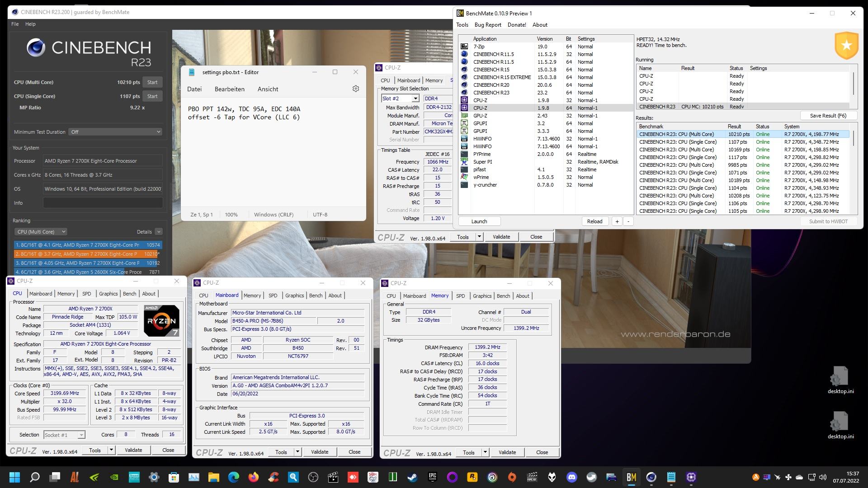The width and height of the screenshot is (868, 488).
Task: Click the wPrime icon in BenchMate list
Action: [x=464, y=177]
